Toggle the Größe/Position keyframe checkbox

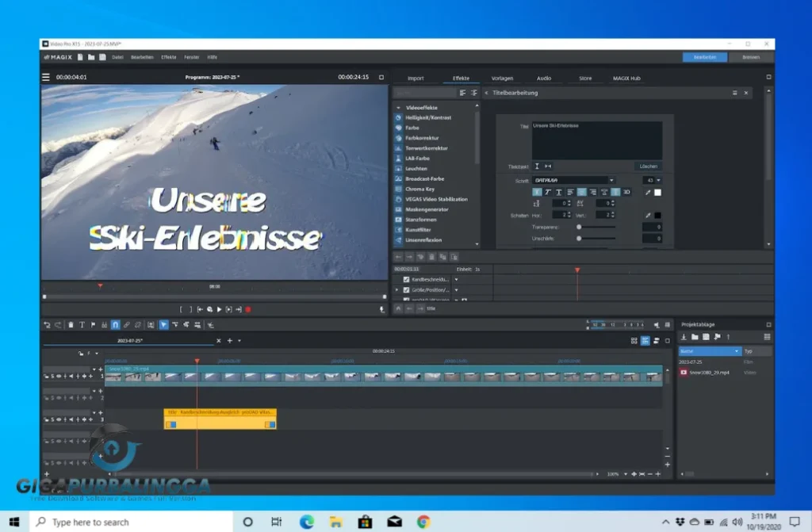coord(406,290)
